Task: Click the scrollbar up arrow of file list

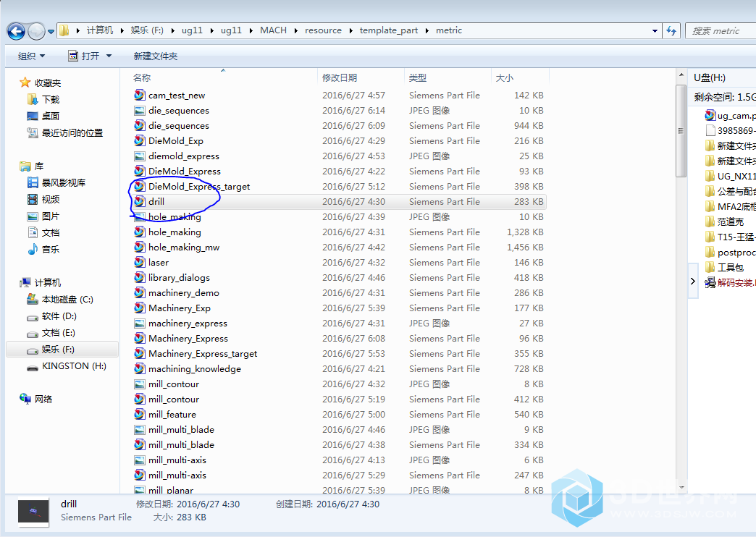Action: [x=681, y=75]
